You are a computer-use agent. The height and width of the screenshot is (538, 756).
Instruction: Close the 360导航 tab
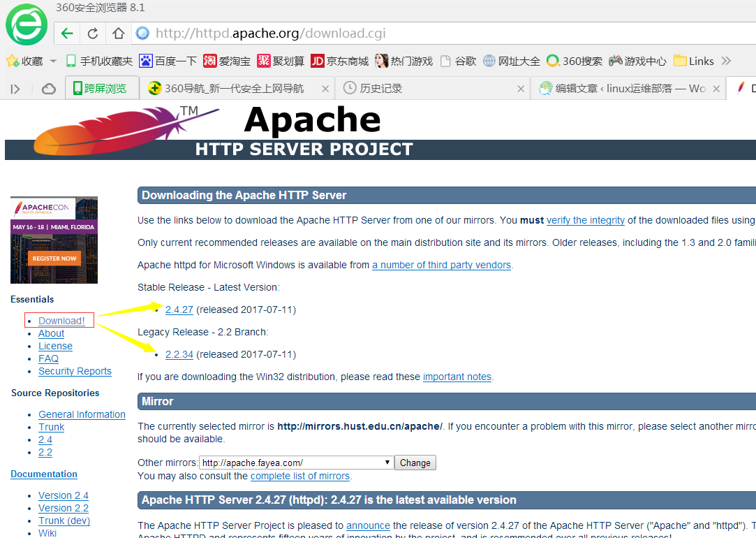tap(325, 89)
